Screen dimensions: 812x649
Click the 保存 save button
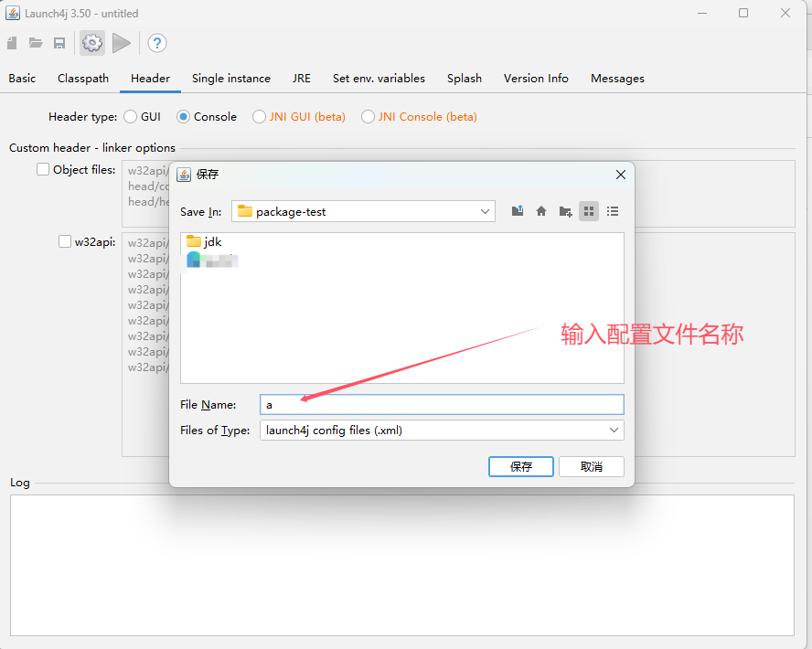coord(521,467)
